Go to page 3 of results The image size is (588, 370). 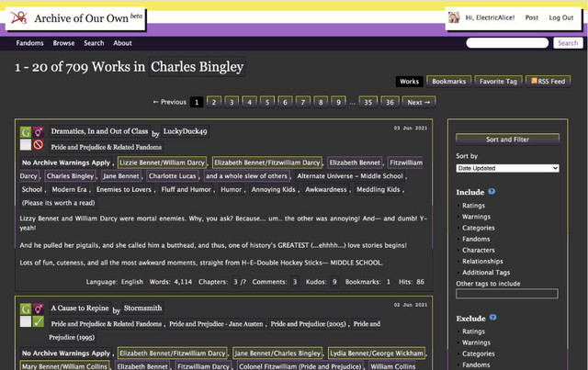point(232,102)
